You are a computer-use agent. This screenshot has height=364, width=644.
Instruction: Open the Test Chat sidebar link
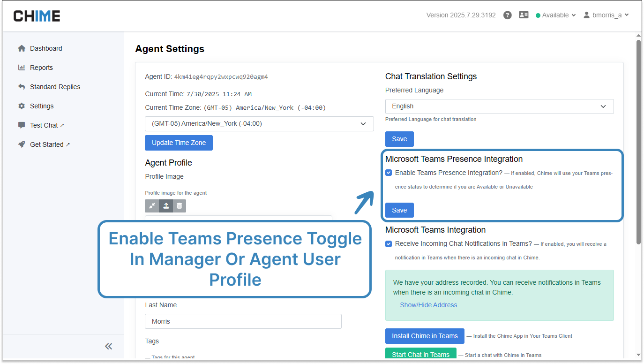[x=47, y=125]
